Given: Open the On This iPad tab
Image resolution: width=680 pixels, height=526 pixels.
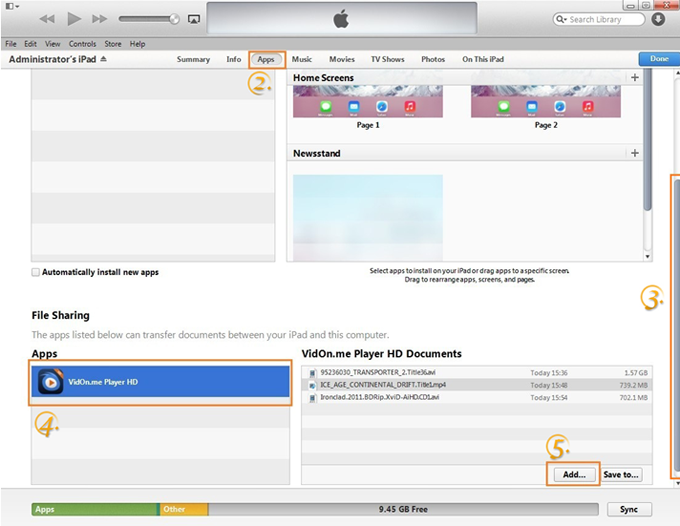Looking at the screenshot, I should point(483,59).
